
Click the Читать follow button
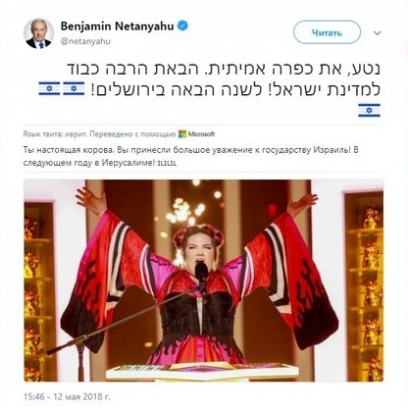pyautogui.click(x=327, y=32)
